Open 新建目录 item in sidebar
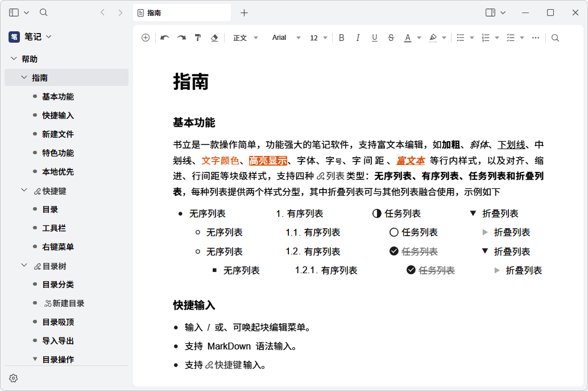 (x=64, y=303)
